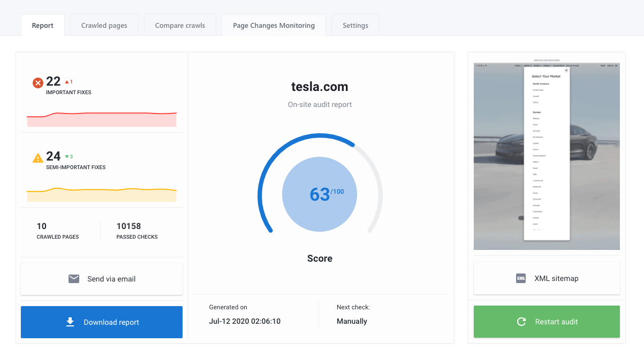Select Page Changes Monitoring tab
Image resolution: width=644 pixels, height=350 pixels.
(274, 25)
